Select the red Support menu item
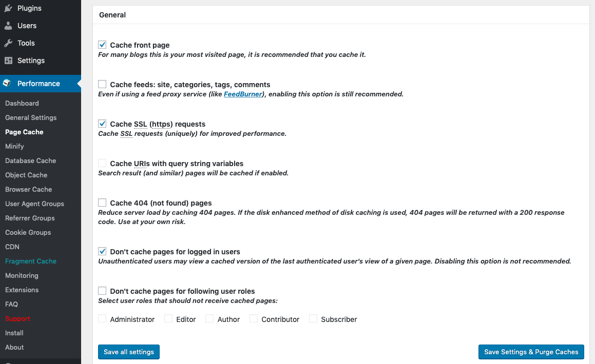 click(17, 318)
